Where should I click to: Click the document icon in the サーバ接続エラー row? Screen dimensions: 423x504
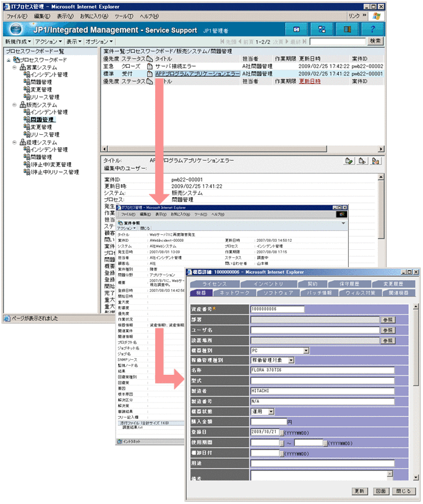click(150, 66)
